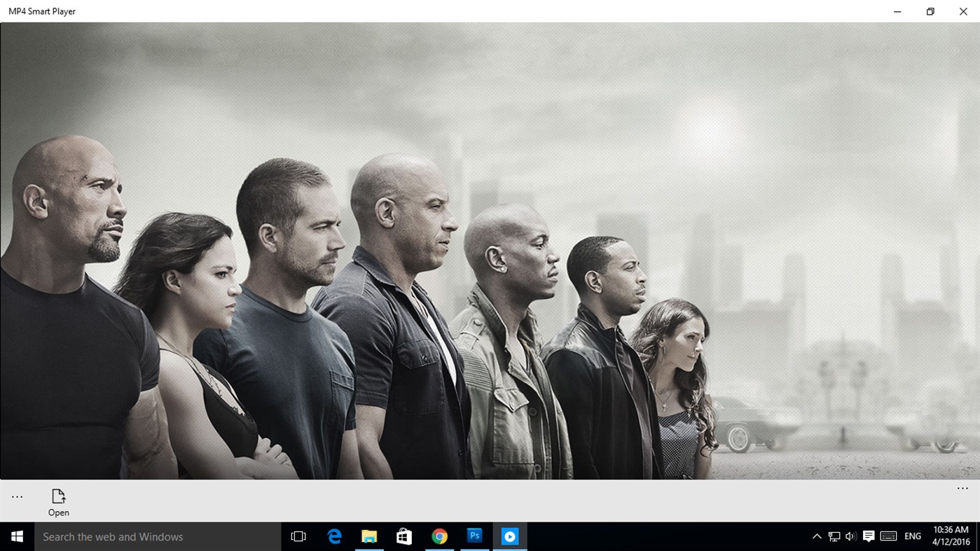
Task: Open Task View from the taskbar
Action: tap(298, 536)
